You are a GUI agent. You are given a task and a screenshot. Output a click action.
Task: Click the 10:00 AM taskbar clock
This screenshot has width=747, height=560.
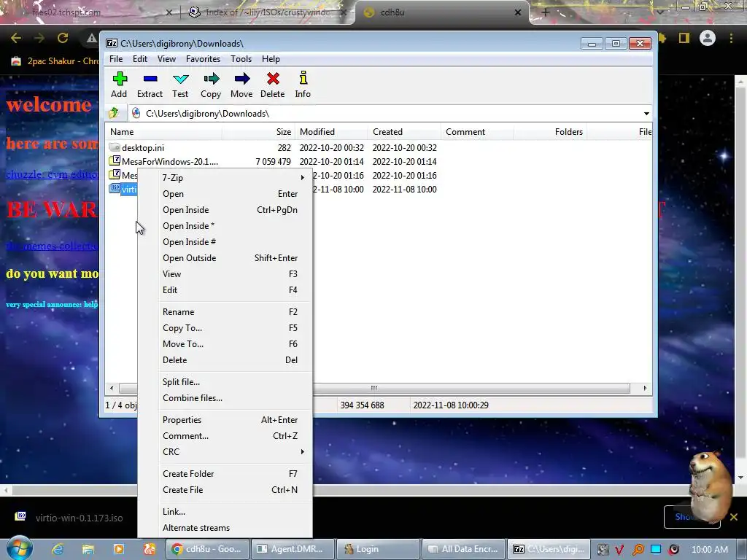tap(710, 550)
